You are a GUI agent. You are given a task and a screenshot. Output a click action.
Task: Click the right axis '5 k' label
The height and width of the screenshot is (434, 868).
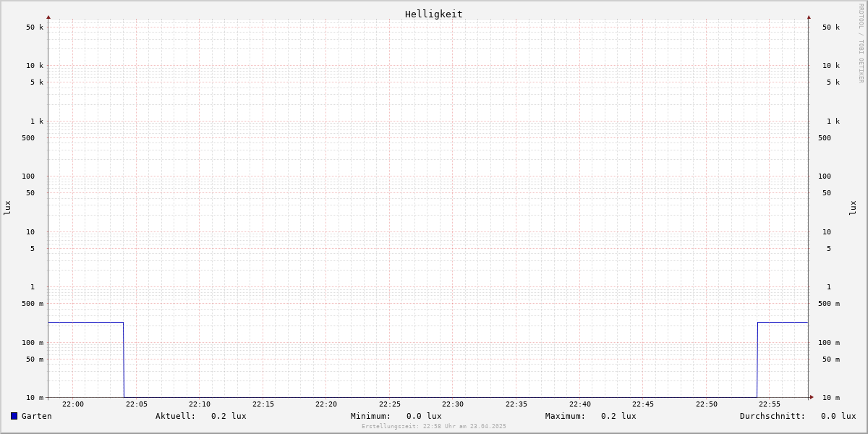(833, 82)
